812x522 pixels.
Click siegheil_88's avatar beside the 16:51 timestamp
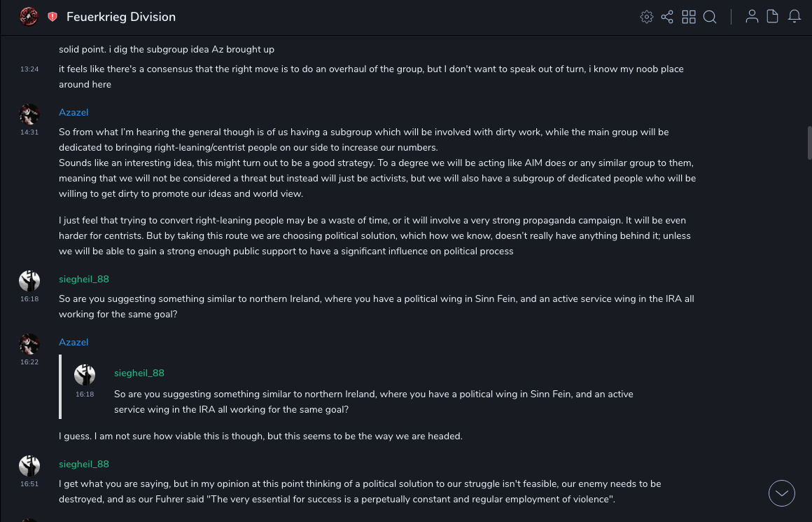pos(29,466)
